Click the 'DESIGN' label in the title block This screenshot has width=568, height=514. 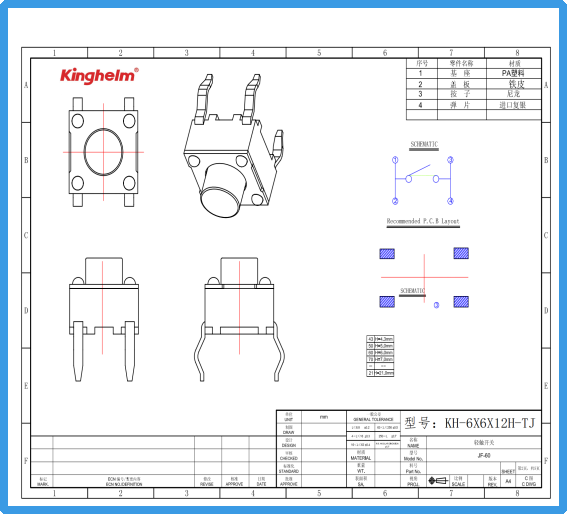289,445
